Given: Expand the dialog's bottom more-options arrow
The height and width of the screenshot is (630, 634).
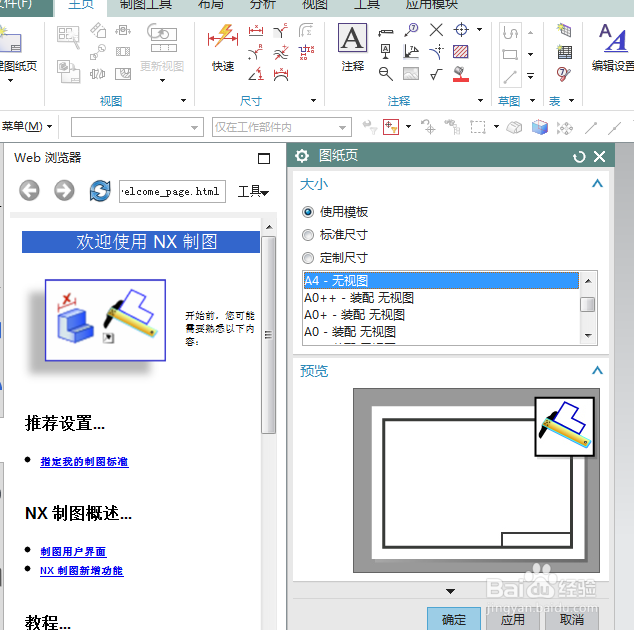Looking at the screenshot, I should (450, 592).
